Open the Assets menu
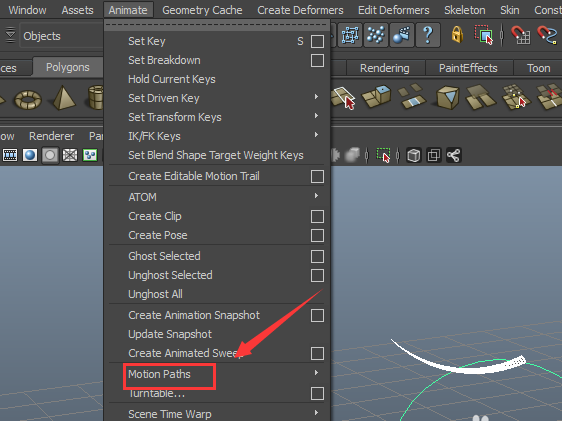The image size is (562, 421). point(77,10)
